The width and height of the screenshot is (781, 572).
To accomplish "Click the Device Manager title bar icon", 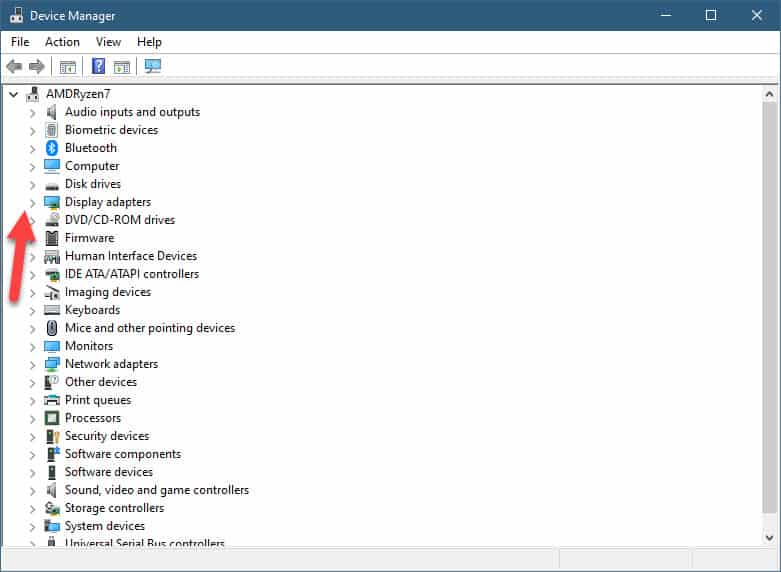I will pyautogui.click(x=16, y=15).
